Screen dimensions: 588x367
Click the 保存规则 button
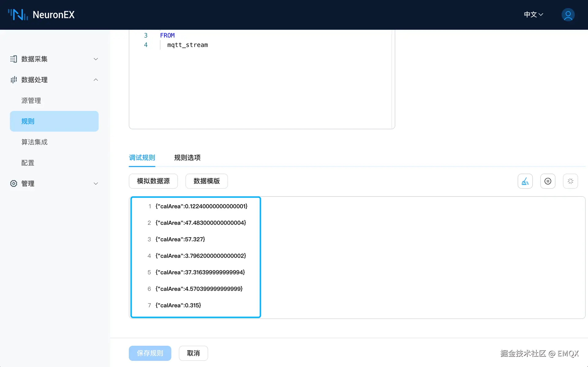pyautogui.click(x=150, y=353)
